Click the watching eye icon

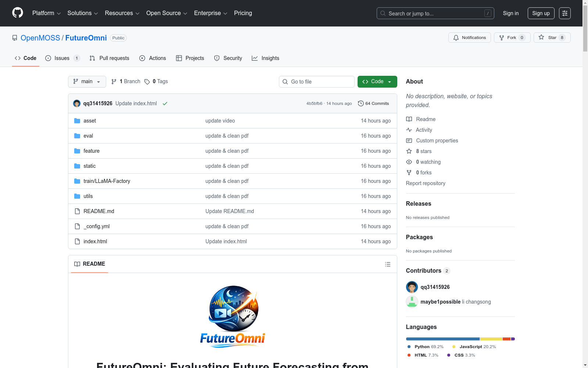tap(409, 162)
